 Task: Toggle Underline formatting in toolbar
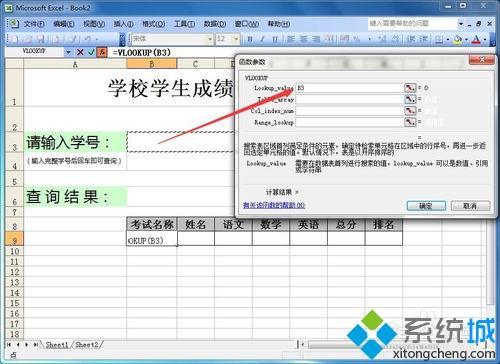coord(275,39)
